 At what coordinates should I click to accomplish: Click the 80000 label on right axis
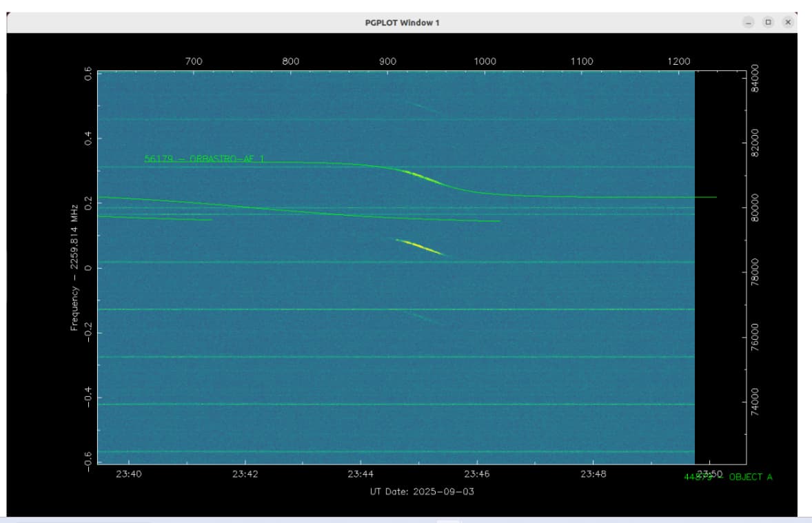click(x=755, y=206)
